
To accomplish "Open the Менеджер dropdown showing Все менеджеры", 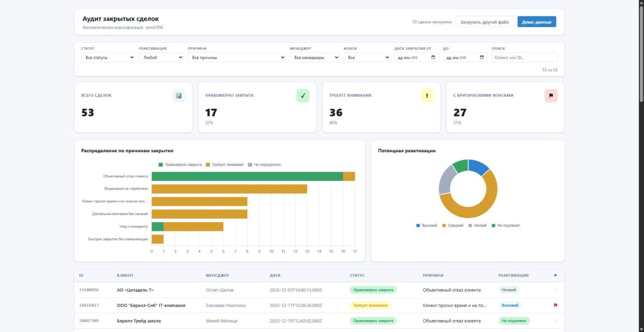I will point(314,57).
